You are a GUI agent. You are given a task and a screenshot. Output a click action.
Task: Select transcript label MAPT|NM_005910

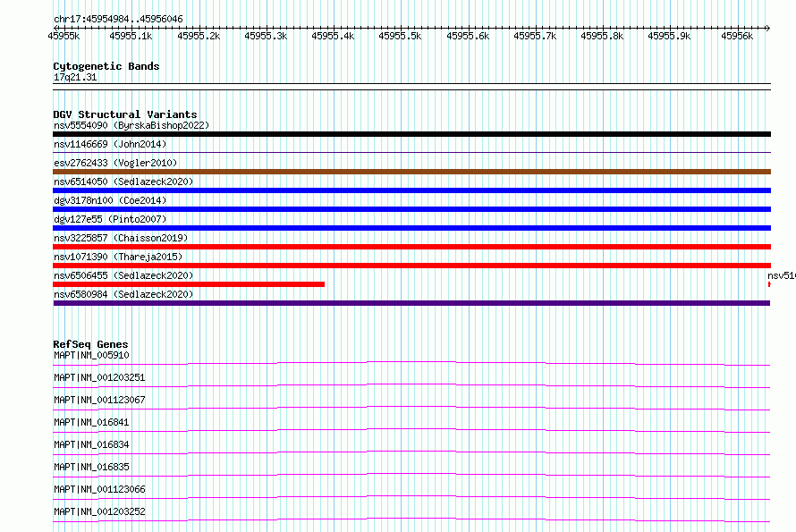pos(91,355)
